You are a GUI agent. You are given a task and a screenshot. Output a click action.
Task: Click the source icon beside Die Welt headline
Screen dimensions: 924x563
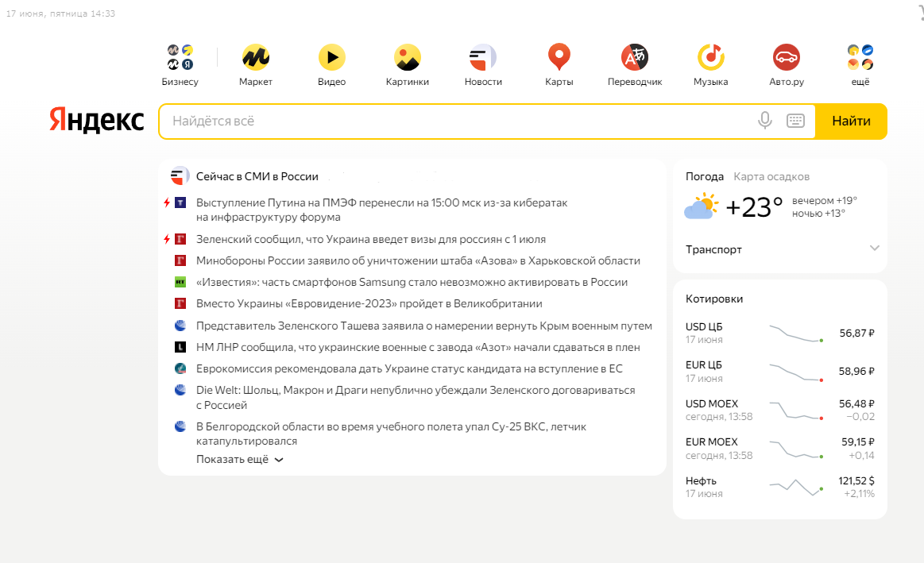[180, 390]
